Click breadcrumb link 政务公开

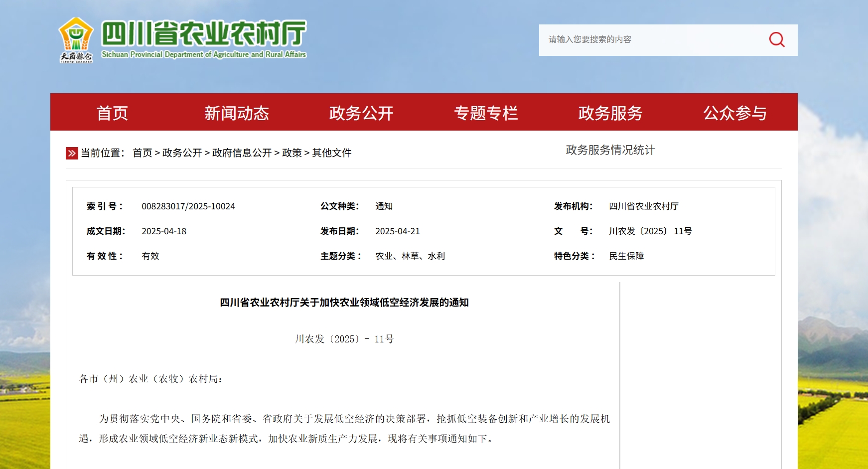point(182,153)
